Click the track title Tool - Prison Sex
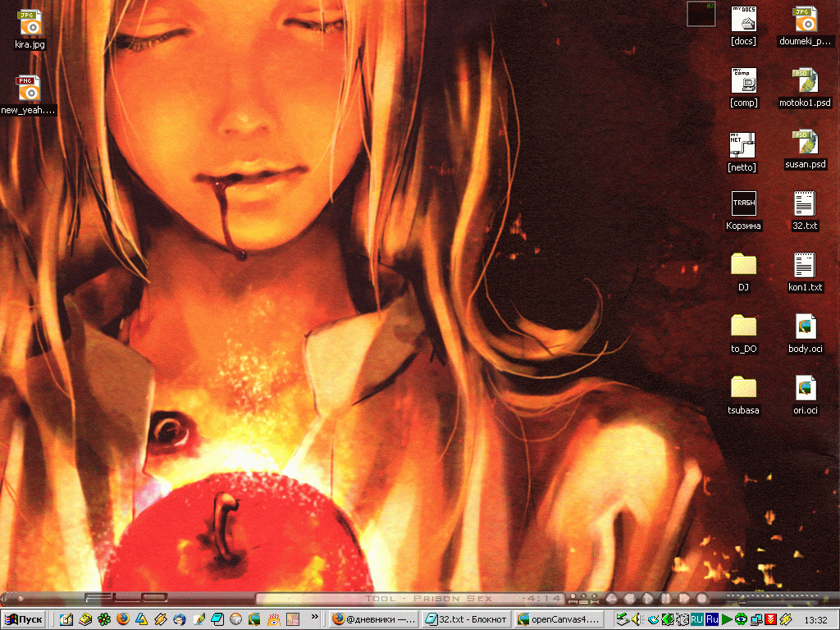Viewport: 840px width, 630px height. tap(428, 598)
